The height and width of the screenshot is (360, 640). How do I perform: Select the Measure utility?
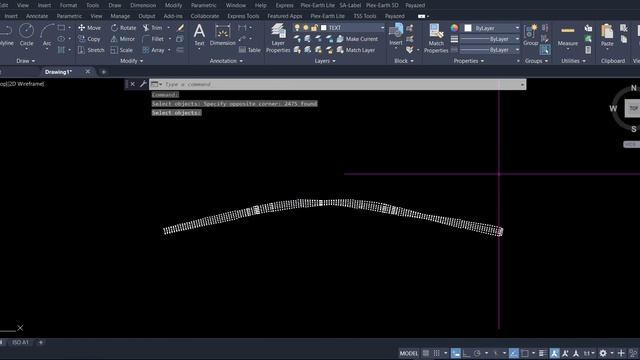coord(568,36)
